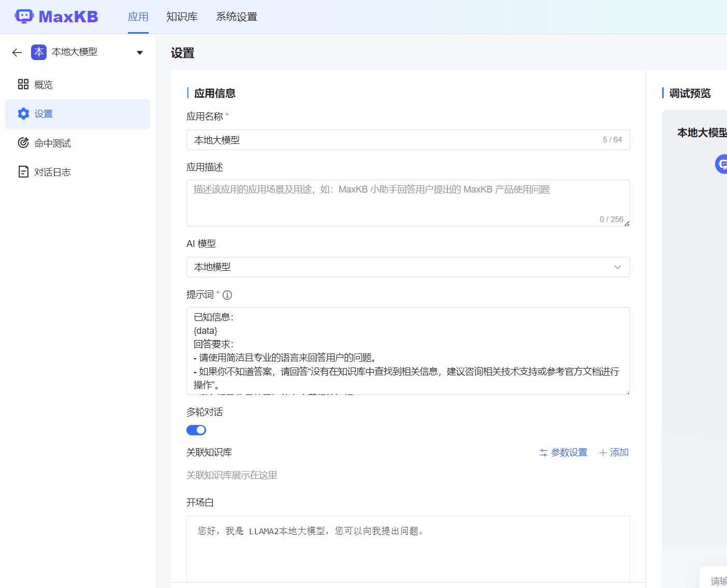Screen dimensions: 727x588
Task: Click the 对话日志 document icon
Action: [x=23, y=172]
